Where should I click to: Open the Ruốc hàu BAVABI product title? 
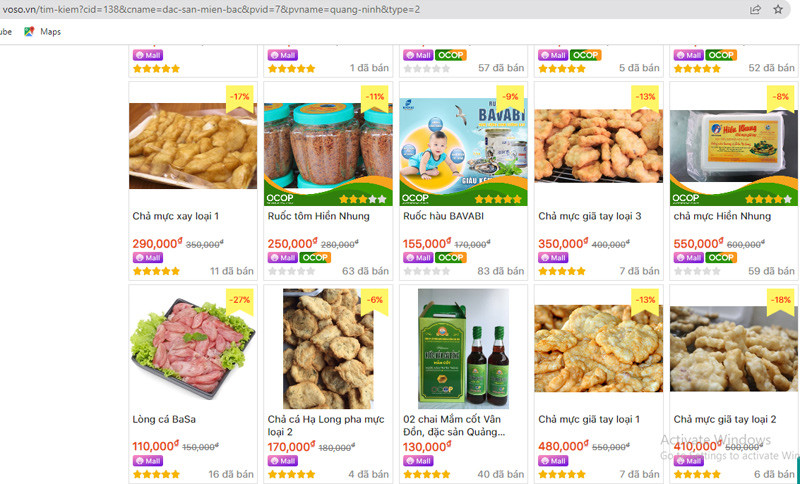[x=443, y=216]
